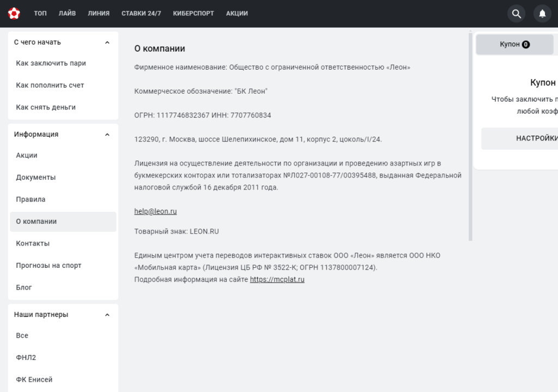Viewport: 558px width, 392px height.
Task: Click the 'О компании' page heading
Action: coord(160,49)
